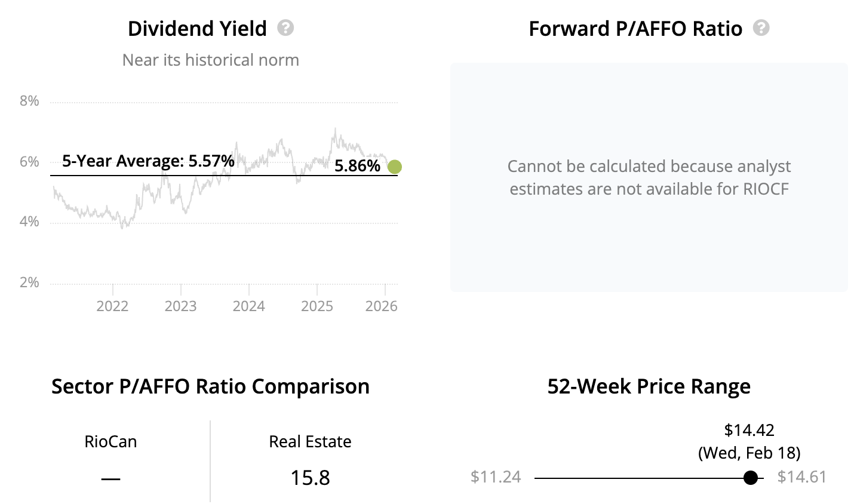Viewport: 854px width, 504px height.
Task: Click the Dividend Yield help icon
Action: click(285, 28)
